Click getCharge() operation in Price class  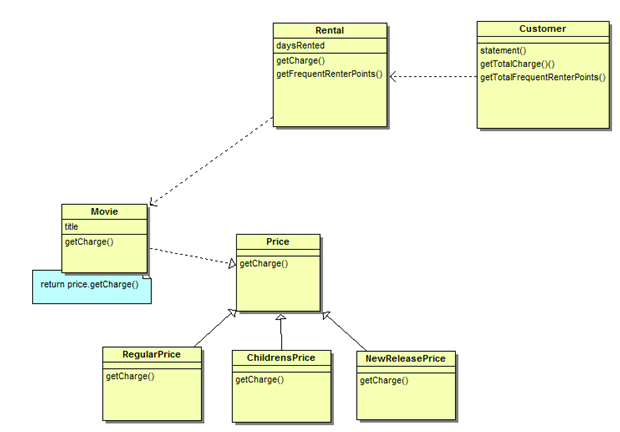tap(264, 263)
